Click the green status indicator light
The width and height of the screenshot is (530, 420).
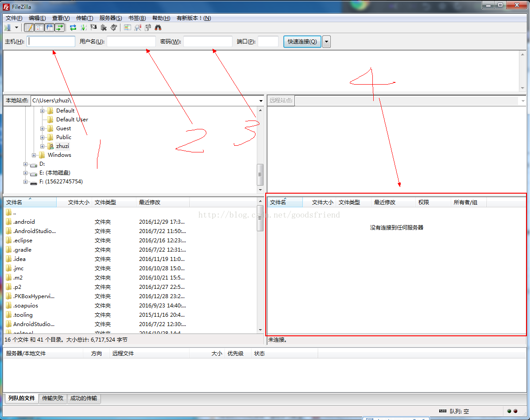click(x=509, y=411)
